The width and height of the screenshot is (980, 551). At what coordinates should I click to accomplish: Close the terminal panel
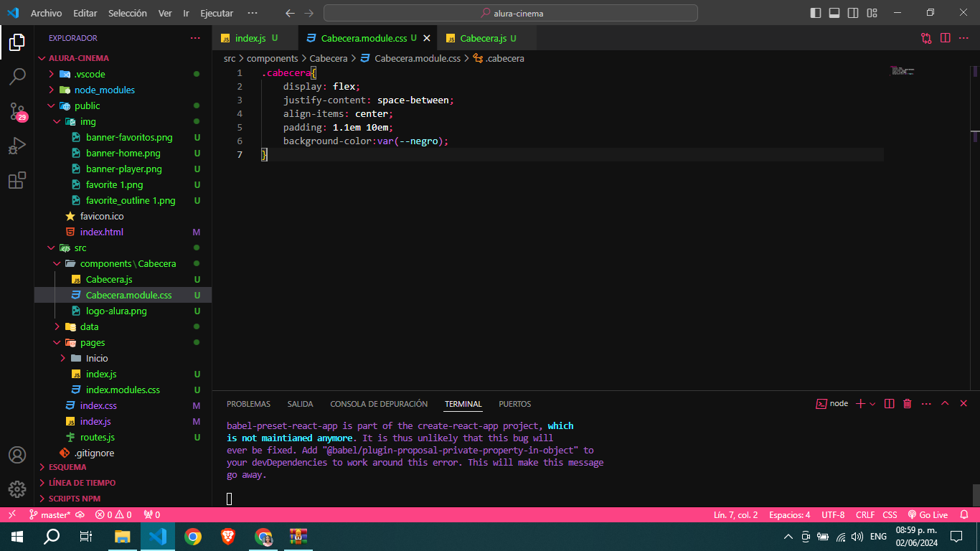[x=963, y=404]
